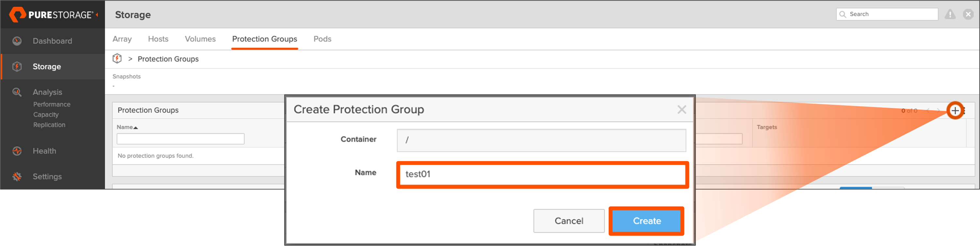980x246 pixels.
Task: Open Replication under Analysis
Action: pyautogui.click(x=49, y=125)
